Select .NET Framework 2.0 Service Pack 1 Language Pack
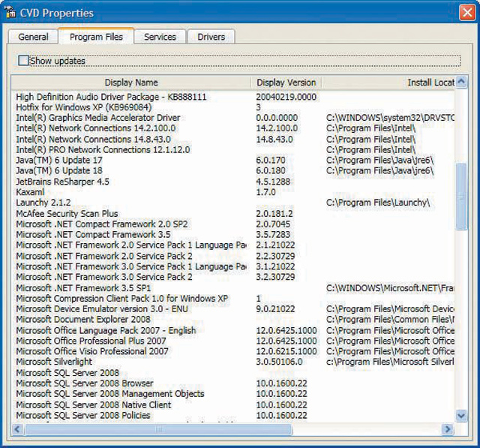 (131, 245)
